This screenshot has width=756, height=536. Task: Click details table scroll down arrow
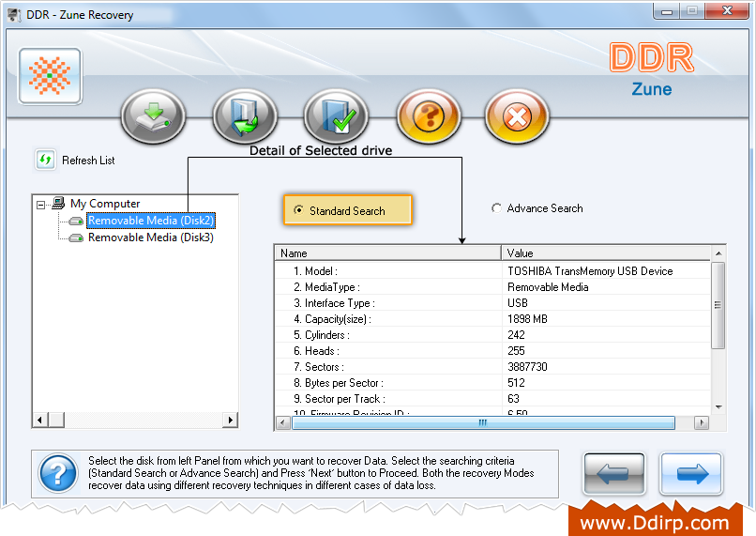pyautogui.click(x=718, y=407)
